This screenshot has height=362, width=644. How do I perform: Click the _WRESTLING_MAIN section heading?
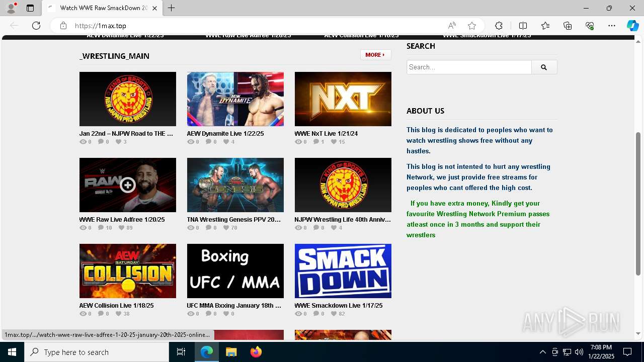[114, 56]
